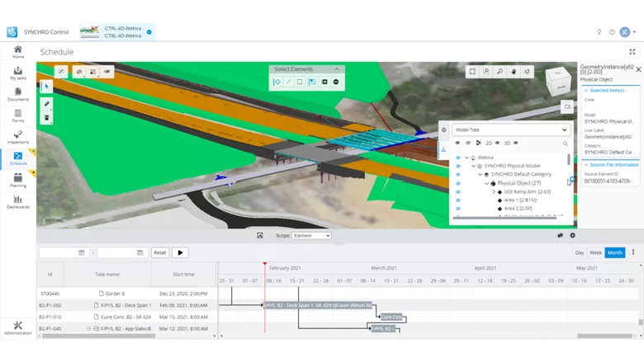The height and width of the screenshot is (362, 644).
Task: Play the 4D schedule animation
Action: tap(180, 252)
